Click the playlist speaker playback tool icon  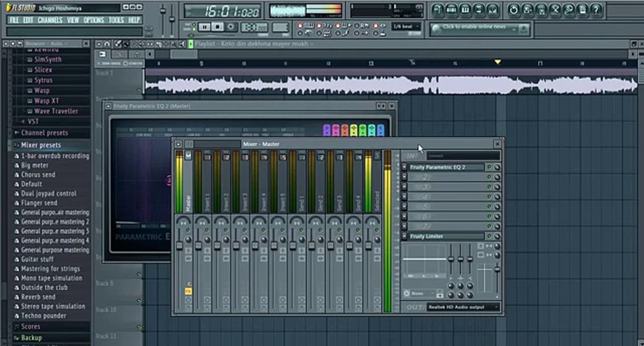pos(182,44)
